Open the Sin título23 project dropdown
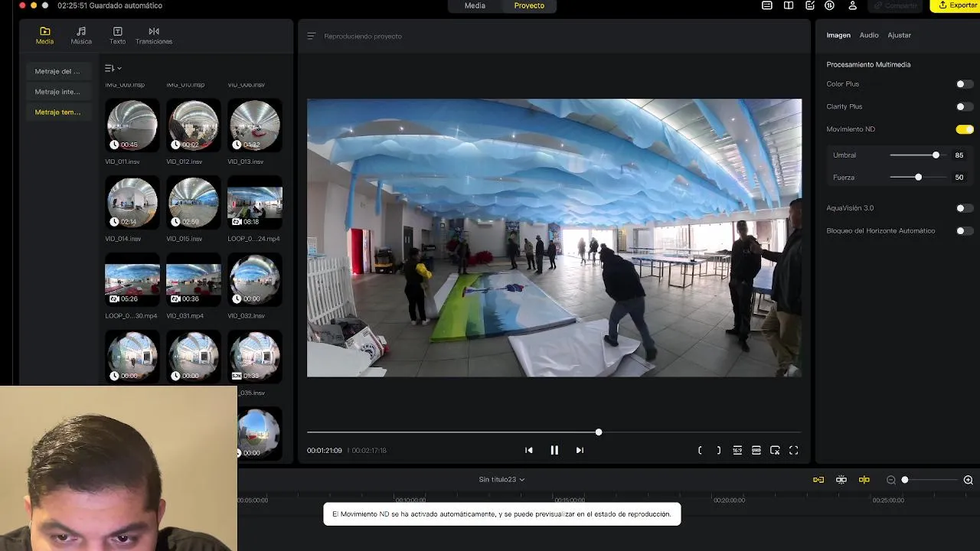The image size is (980, 551). tap(501, 480)
